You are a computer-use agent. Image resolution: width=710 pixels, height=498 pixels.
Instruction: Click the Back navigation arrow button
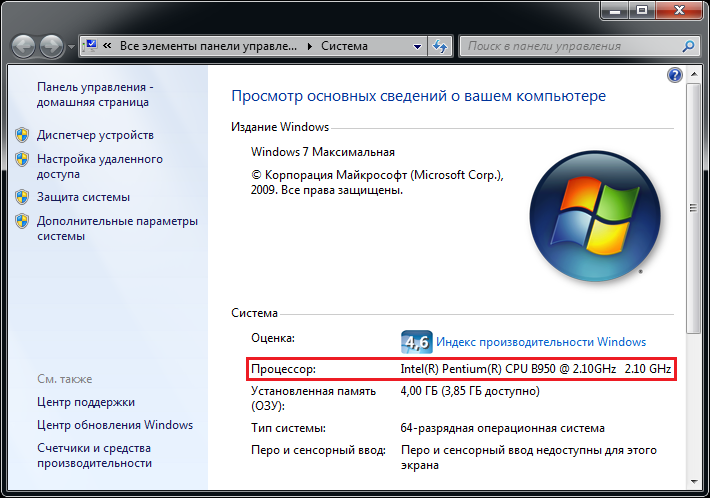(x=23, y=46)
